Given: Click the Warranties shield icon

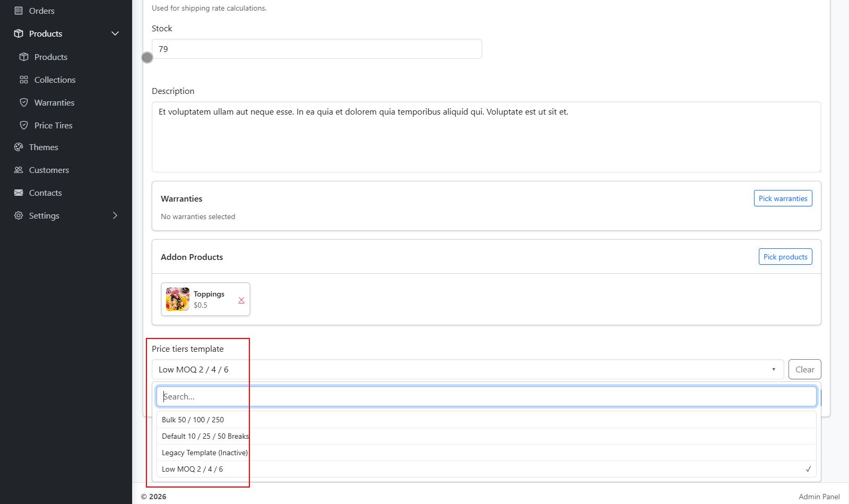Looking at the screenshot, I should [24, 102].
